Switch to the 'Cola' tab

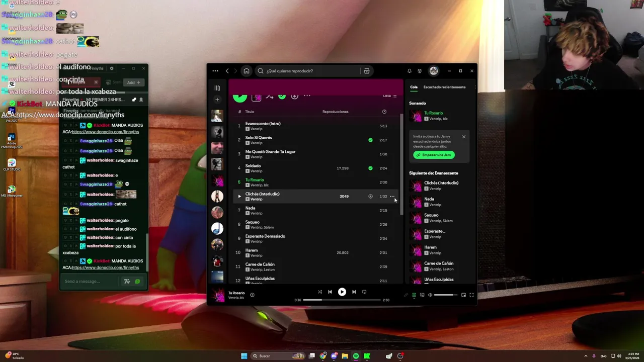[414, 87]
